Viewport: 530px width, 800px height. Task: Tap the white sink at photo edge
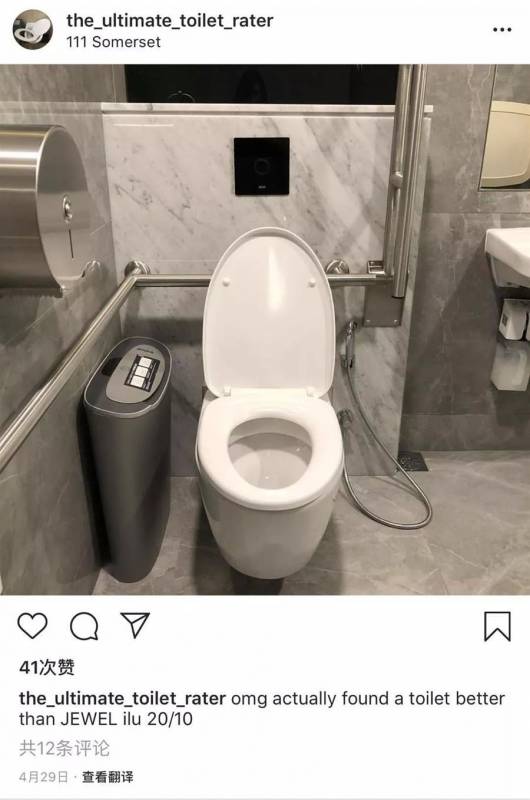pos(508,255)
